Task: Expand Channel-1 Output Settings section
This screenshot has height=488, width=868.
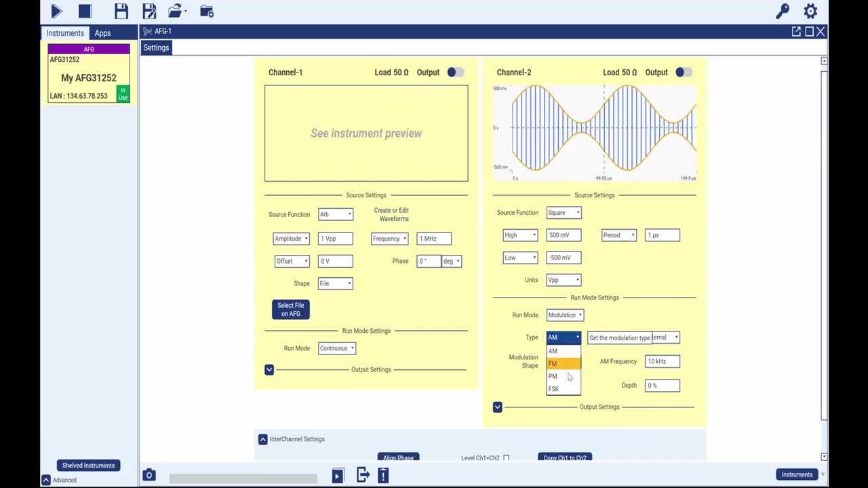Action: (x=269, y=369)
